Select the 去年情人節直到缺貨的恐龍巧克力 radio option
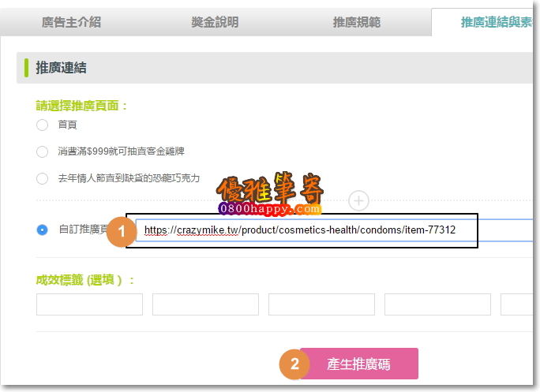This screenshot has height=392, width=540. (43, 178)
